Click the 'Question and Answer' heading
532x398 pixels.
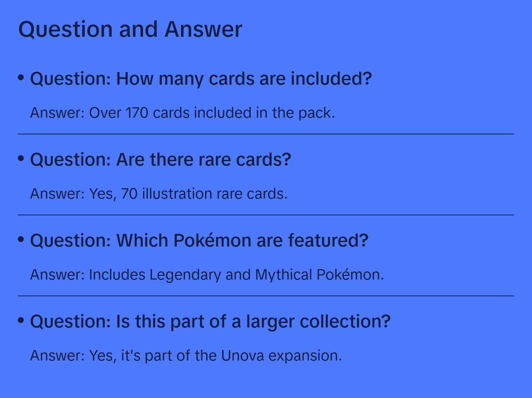click(x=130, y=29)
